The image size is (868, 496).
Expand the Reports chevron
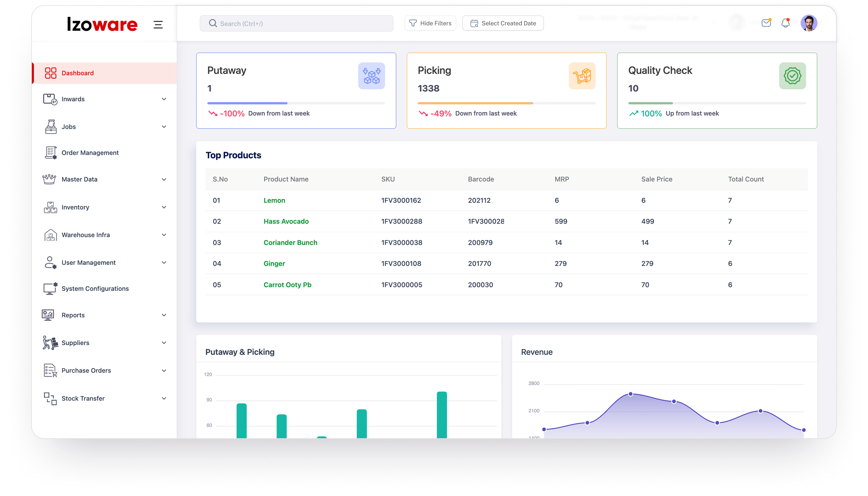(x=164, y=315)
